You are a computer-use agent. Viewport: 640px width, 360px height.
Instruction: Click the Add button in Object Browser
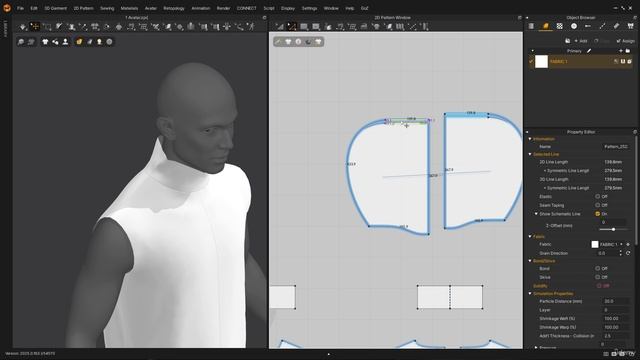click(581, 41)
